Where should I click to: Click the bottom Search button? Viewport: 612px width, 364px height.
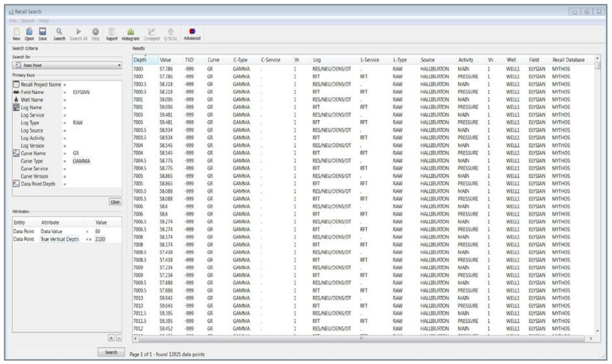111,352
